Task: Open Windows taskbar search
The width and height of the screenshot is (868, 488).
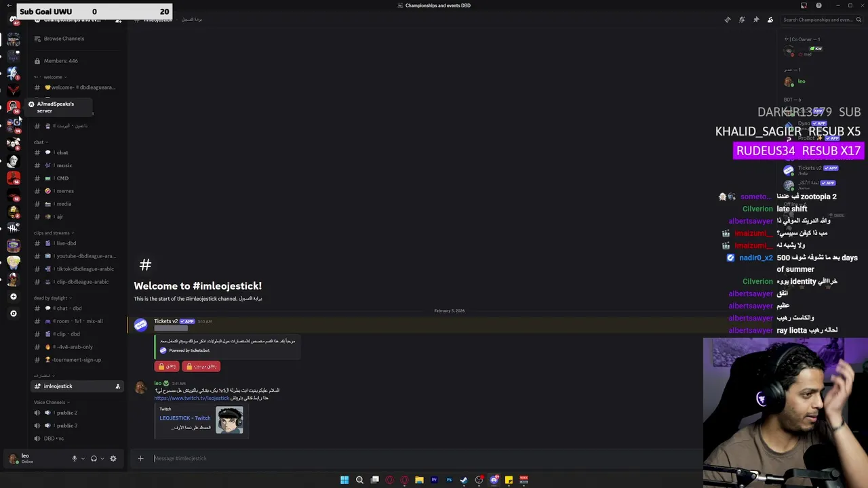Action: pos(359,480)
